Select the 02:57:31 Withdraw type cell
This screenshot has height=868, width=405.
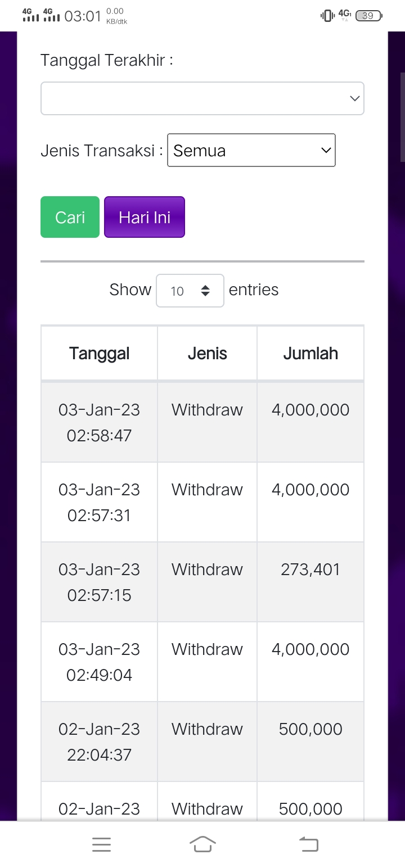(207, 490)
